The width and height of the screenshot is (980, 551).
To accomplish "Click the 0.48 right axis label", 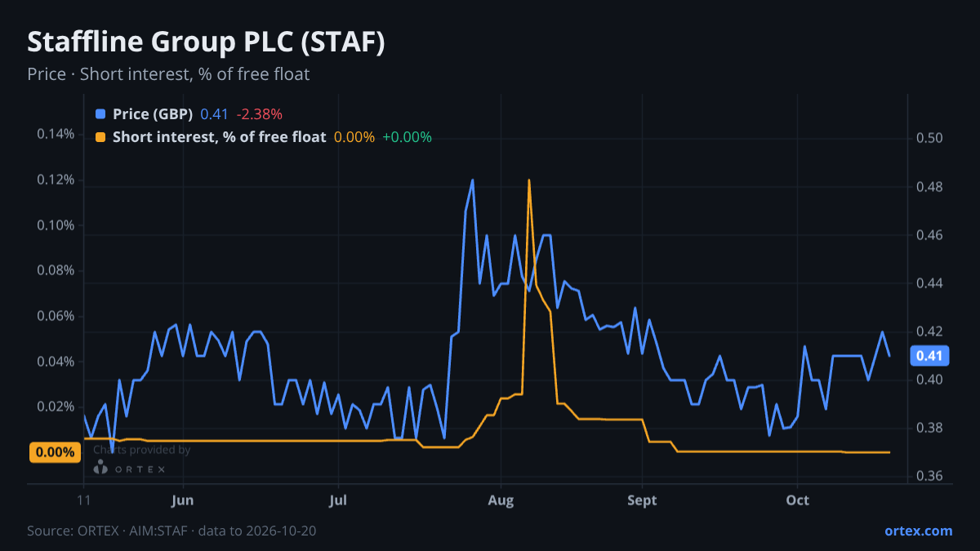I will coord(929,187).
